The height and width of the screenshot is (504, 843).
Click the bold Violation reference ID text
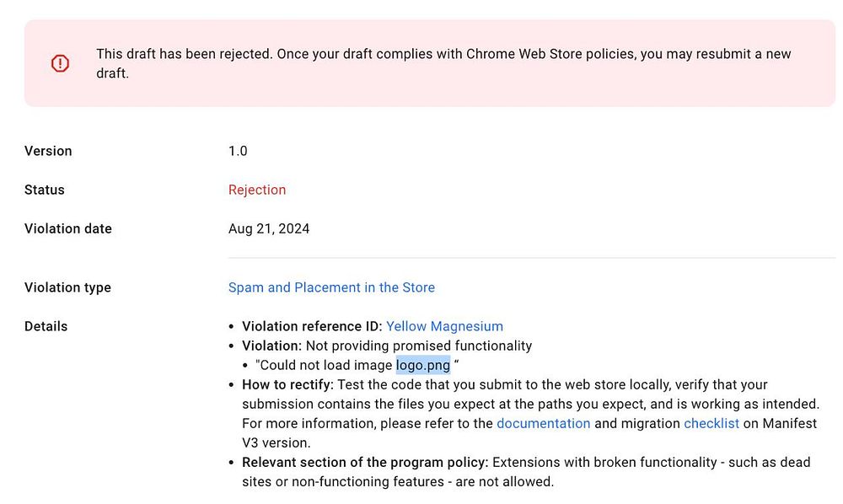[x=312, y=326]
